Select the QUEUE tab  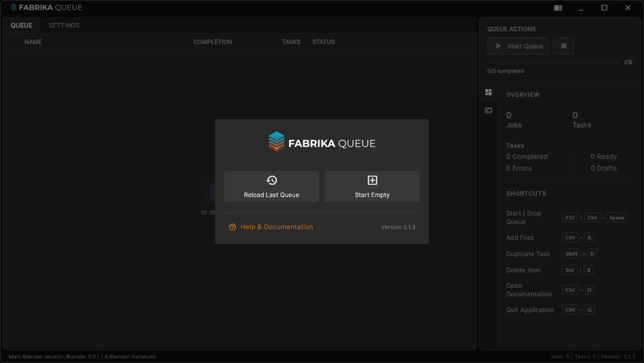pyautogui.click(x=21, y=25)
